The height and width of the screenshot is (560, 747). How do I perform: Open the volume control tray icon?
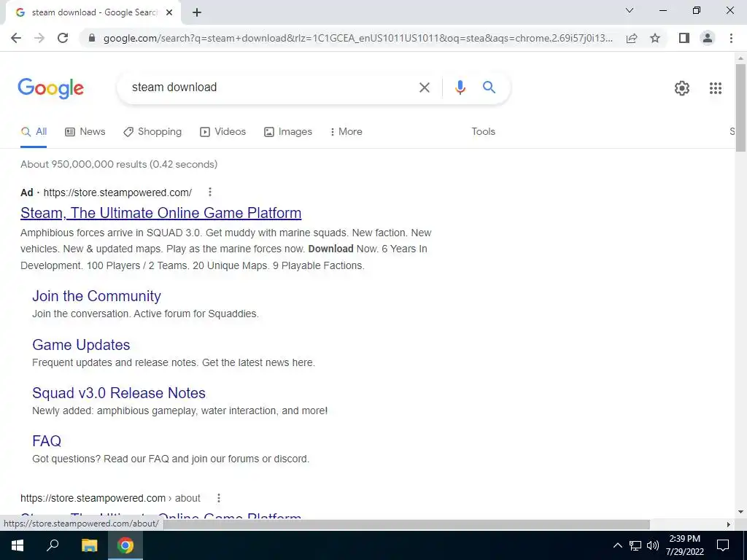coord(653,545)
